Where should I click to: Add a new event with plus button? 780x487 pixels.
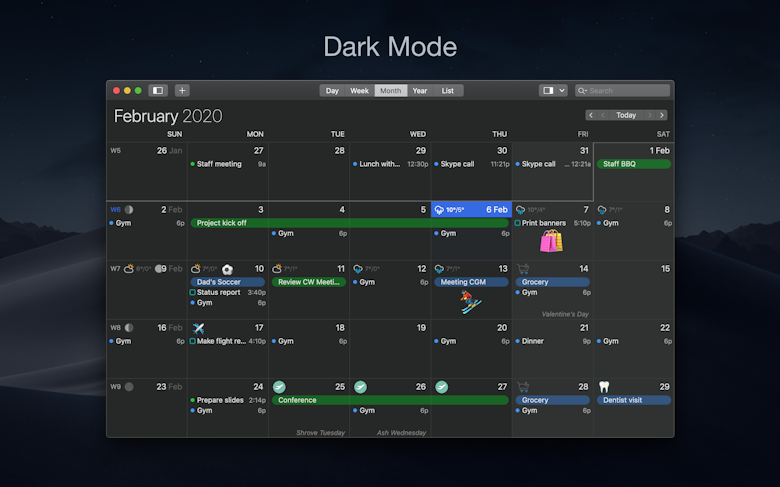(182, 91)
